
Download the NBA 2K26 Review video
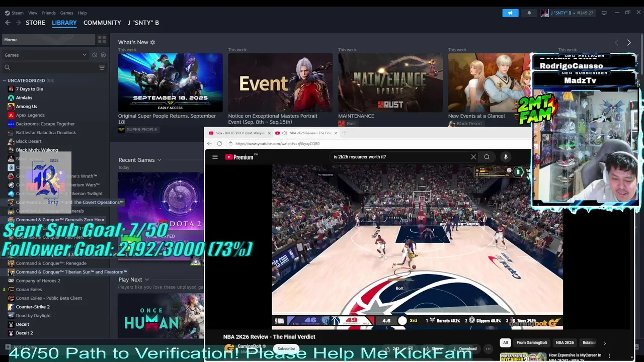[464, 348]
